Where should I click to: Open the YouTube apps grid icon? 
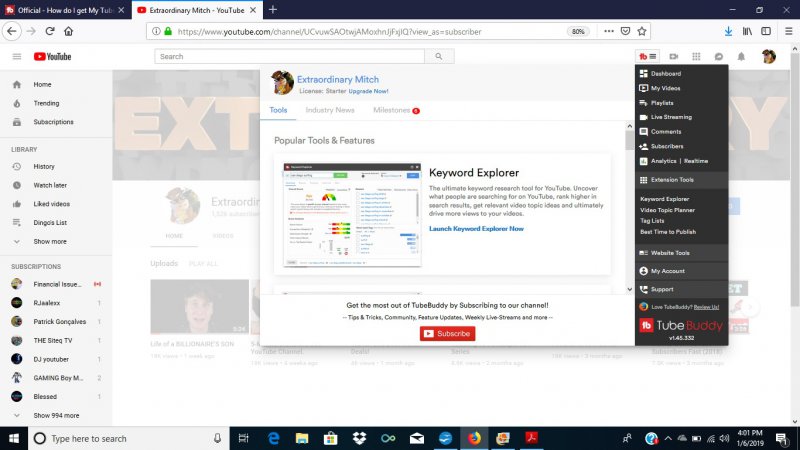click(x=696, y=56)
